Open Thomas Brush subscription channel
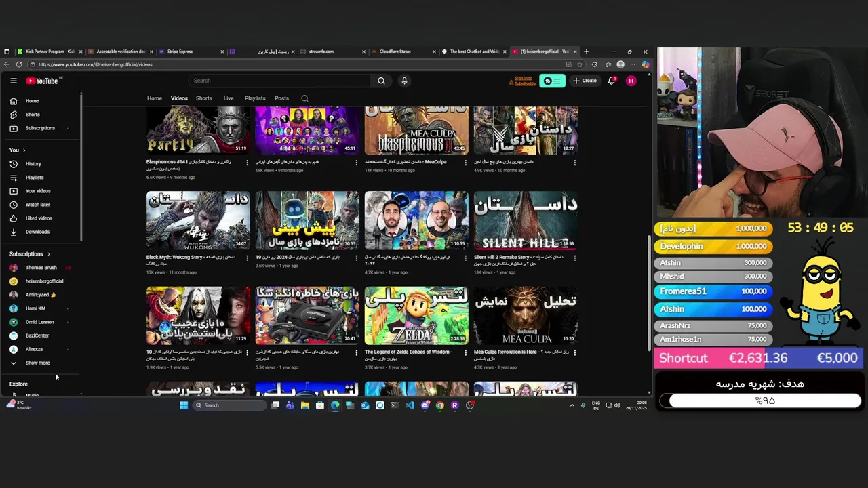Viewport: 868px width, 488px height. tap(41, 268)
